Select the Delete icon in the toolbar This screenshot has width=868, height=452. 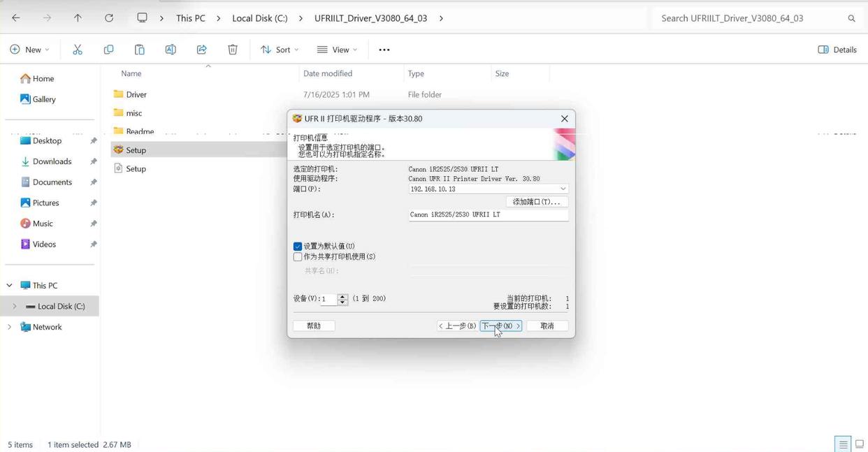(x=233, y=49)
